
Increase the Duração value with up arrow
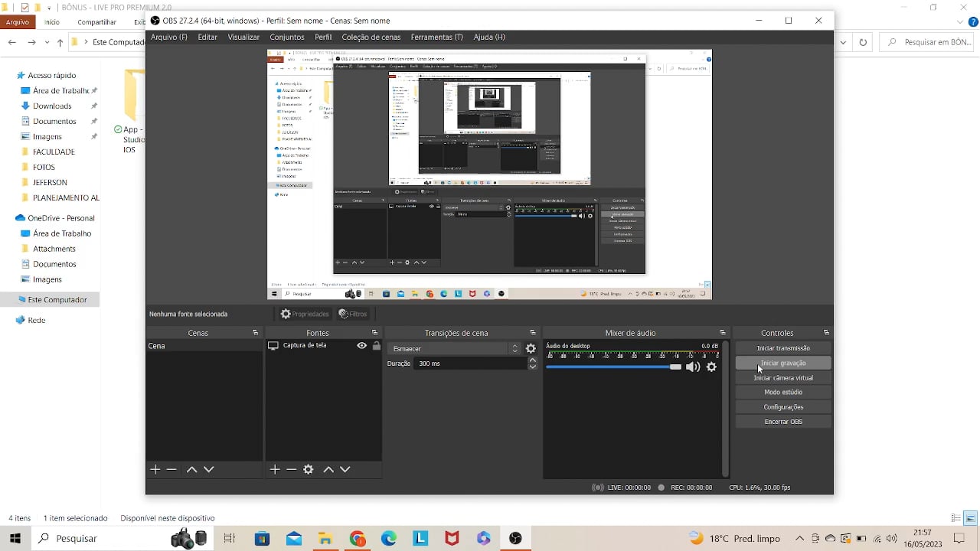[533, 360]
